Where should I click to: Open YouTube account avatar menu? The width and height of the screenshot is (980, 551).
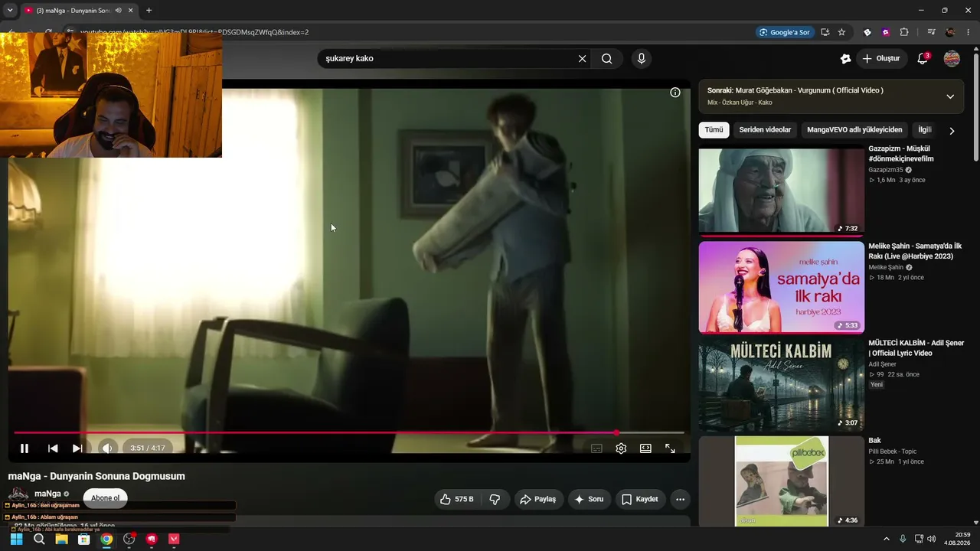pos(952,59)
